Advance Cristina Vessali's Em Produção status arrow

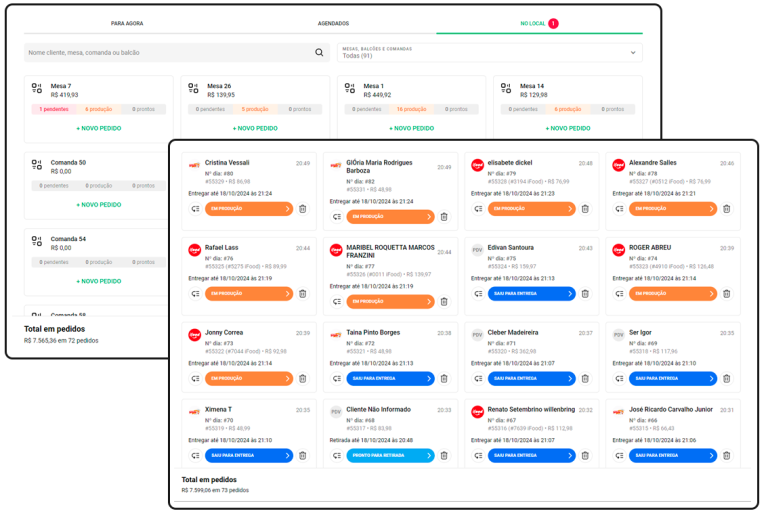287,209
